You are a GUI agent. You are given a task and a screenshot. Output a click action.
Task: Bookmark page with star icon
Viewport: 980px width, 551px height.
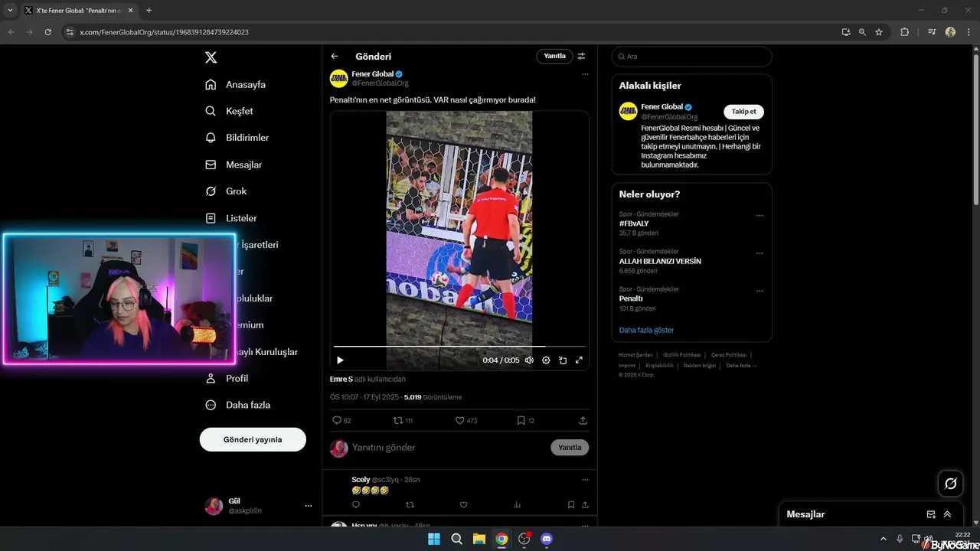pos(879,32)
